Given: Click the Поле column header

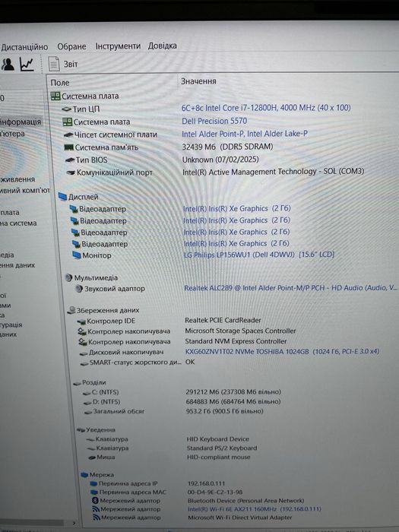Looking at the screenshot, I should pos(60,82).
